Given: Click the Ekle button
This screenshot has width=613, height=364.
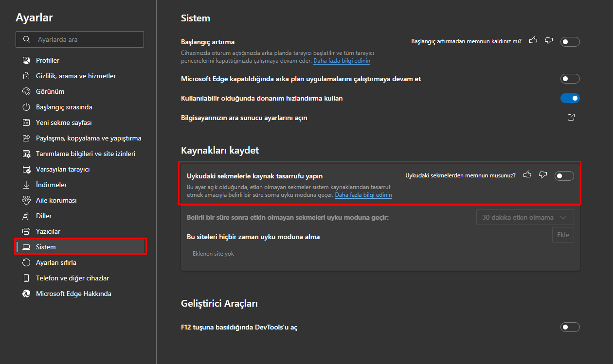Looking at the screenshot, I should [563, 235].
